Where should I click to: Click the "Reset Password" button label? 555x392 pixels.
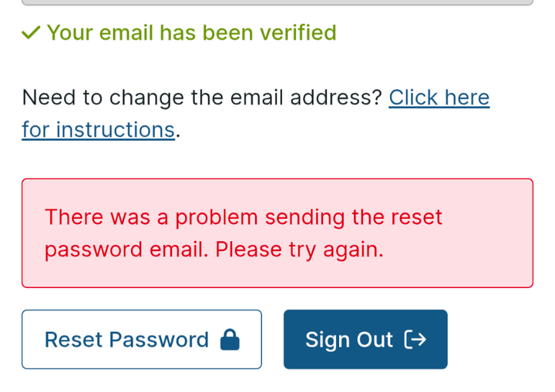pos(126,340)
